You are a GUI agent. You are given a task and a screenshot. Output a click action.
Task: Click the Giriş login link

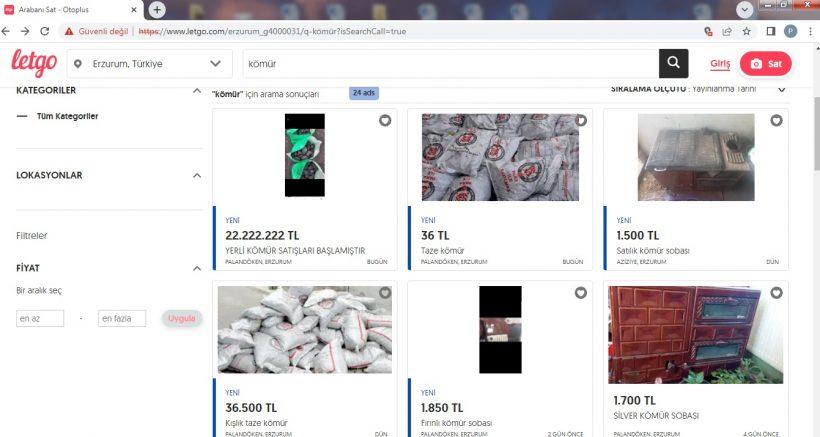point(720,64)
